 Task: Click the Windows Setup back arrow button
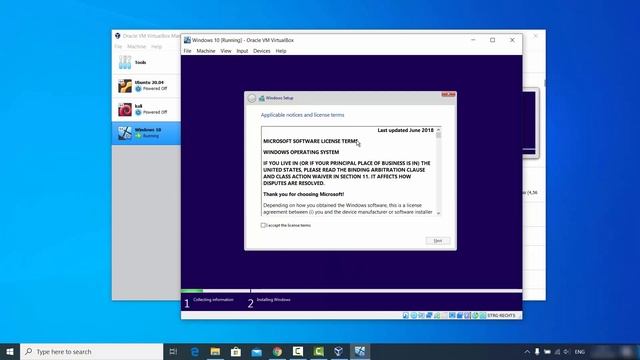(252, 98)
